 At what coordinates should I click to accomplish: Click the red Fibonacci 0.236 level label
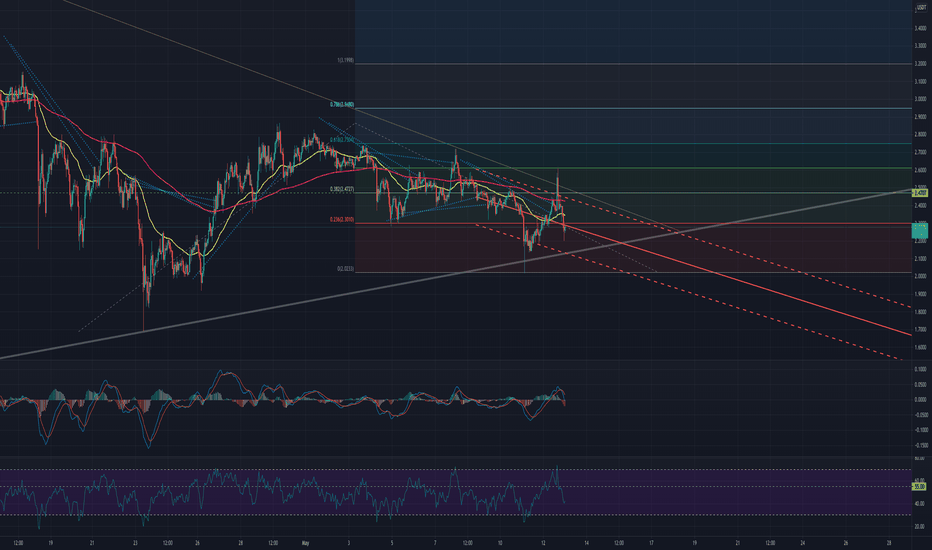click(342, 219)
